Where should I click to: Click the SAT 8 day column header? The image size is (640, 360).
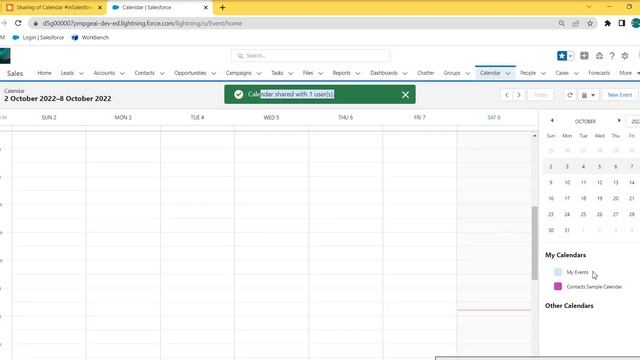(x=494, y=118)
